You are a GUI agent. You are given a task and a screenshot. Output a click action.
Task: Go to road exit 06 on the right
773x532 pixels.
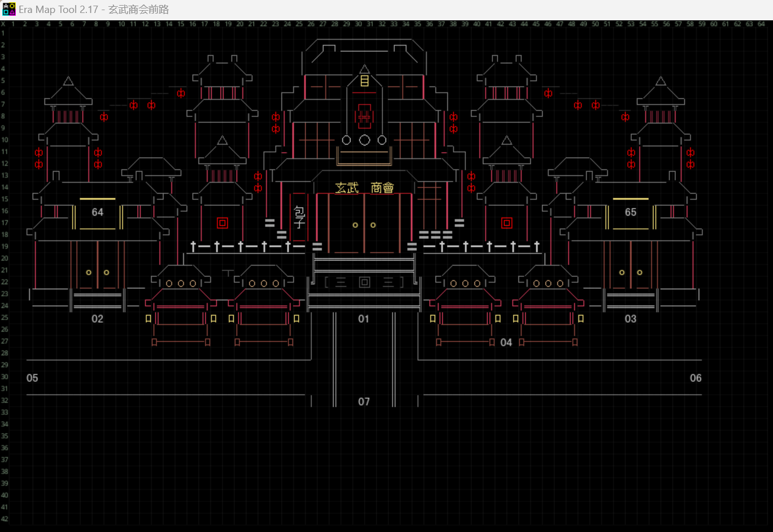click(696, 379)
